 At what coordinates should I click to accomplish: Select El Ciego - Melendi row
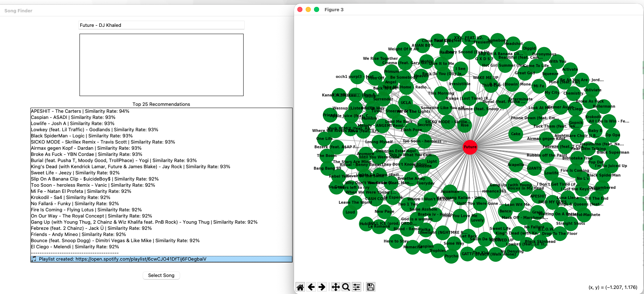162,247
